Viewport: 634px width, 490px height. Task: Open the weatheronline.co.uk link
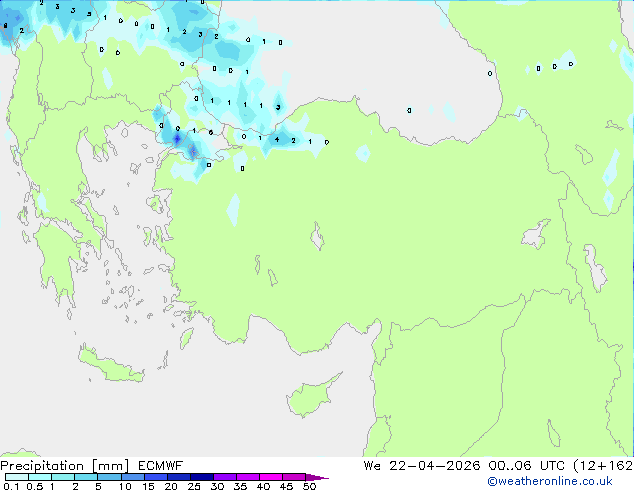click(550, 481)
